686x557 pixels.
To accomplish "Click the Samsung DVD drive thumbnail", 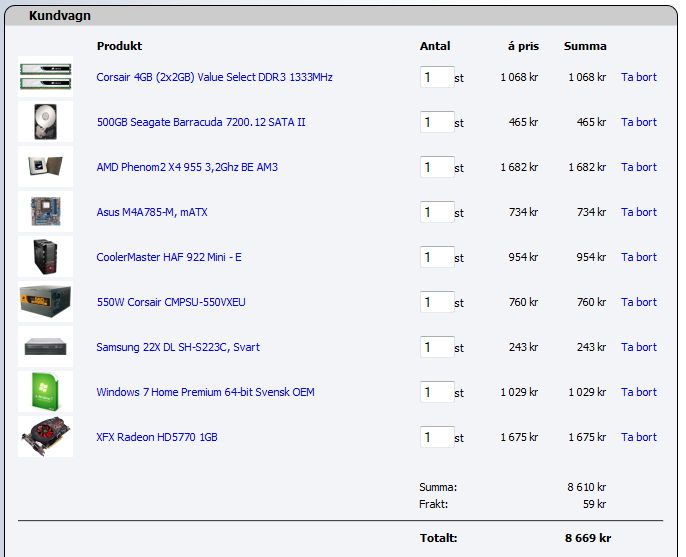I will 45,347.
